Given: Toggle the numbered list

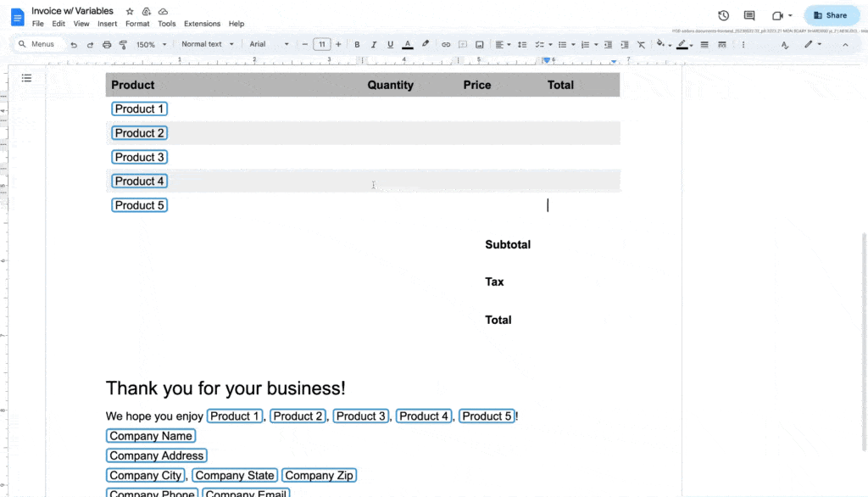Looking at the screenshot, I should coord(585,45).
